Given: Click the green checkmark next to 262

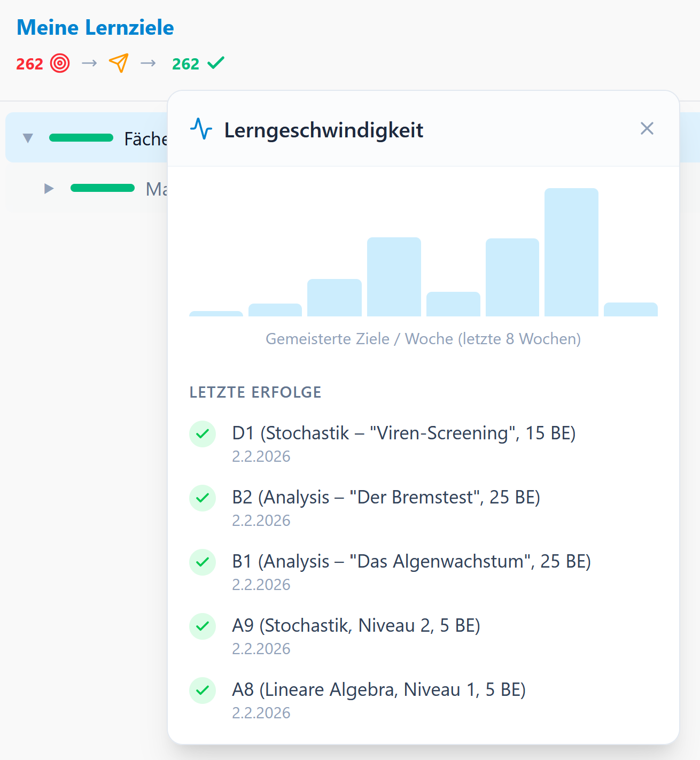Looking at the screenshot, I should [x=216, y=63].
